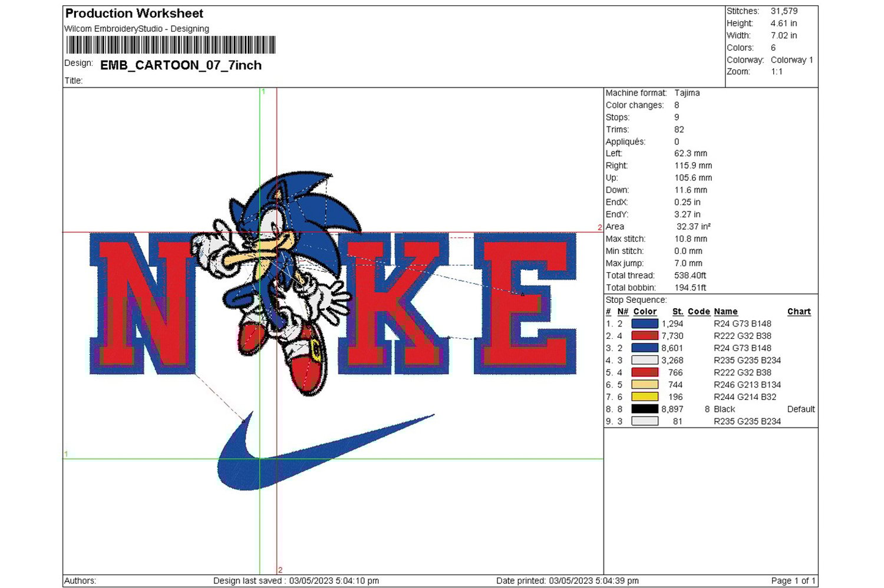Image resolution: width=884 pixels, height=588 pixels.
Task: Pick the blue swatch beside 8,601 stitches
Action: click(645, 348)
